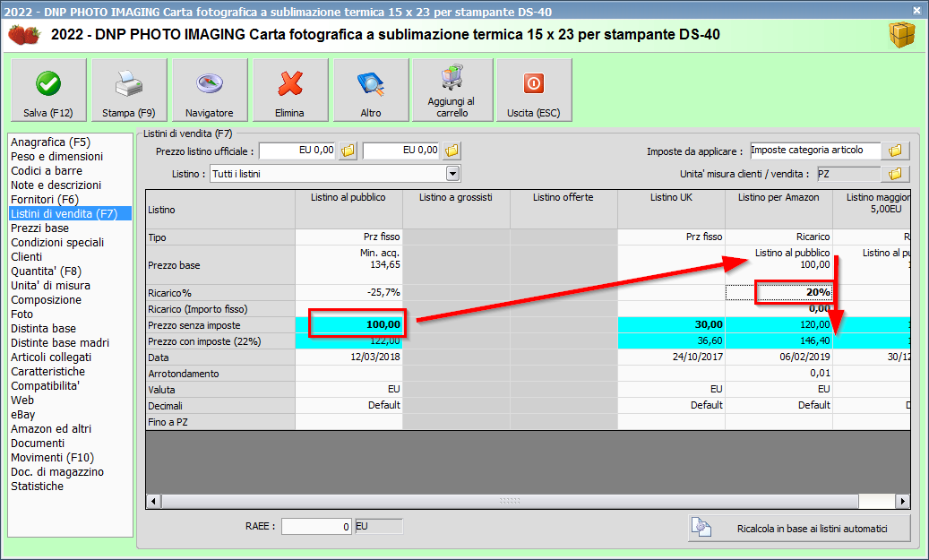The width and height of the screenshot is (929, 560).
Task: Select Arrotondamento 0,01 cell
Action: (779, 374)
